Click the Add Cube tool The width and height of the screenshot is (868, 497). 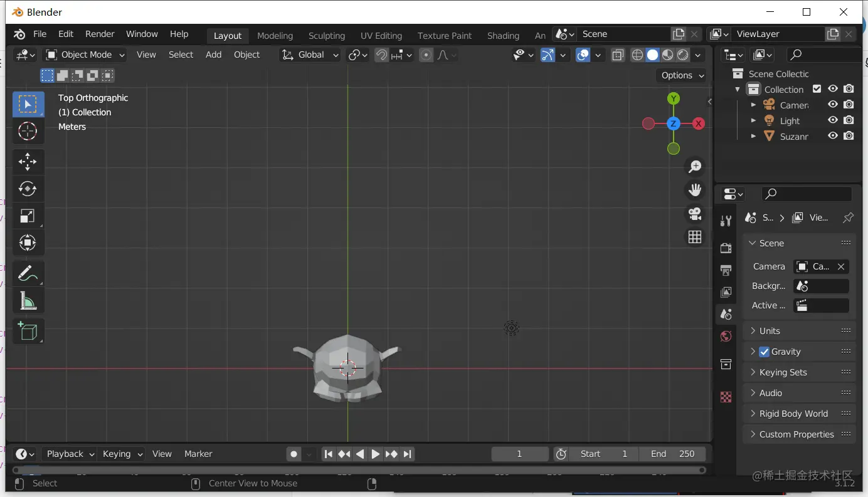coord(28,331)
